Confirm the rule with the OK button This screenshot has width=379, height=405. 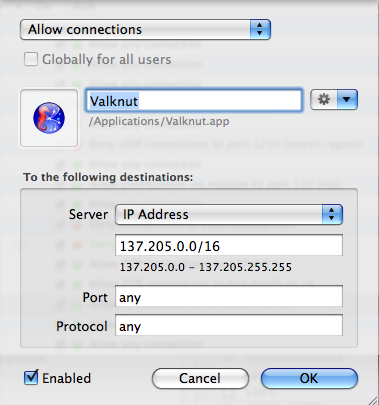point(309,378)
